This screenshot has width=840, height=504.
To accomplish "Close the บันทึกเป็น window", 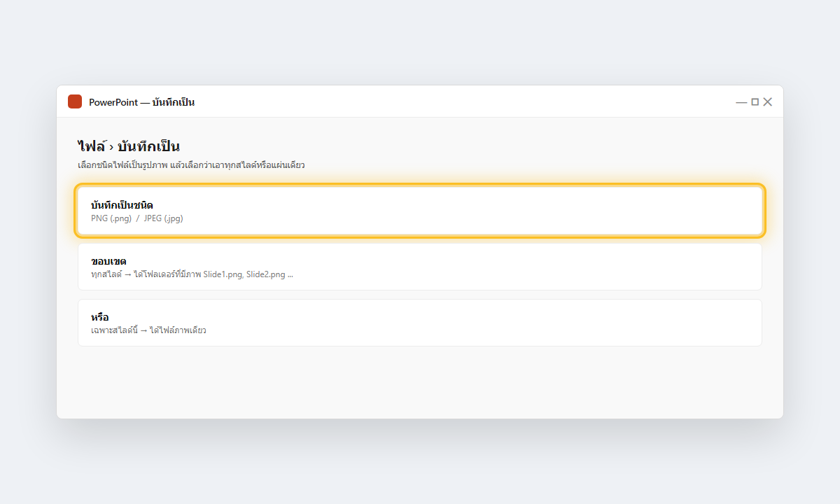I will point(767,102).
